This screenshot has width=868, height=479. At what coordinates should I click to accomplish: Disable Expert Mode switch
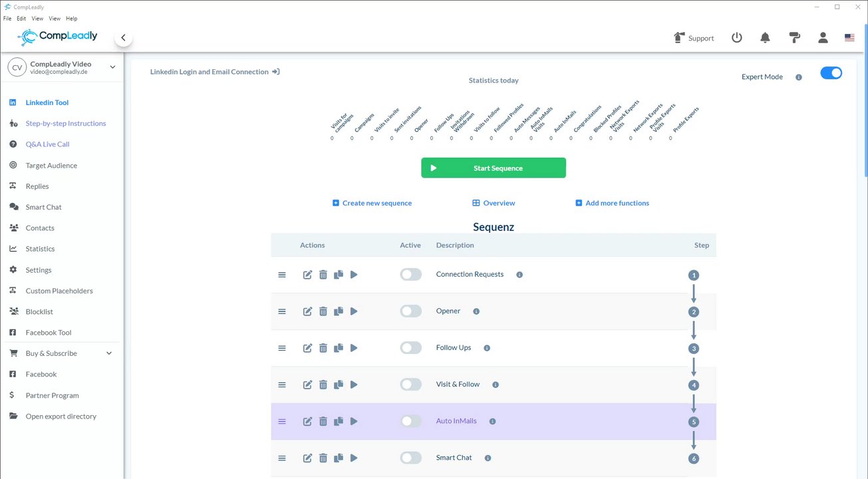point(831,73)
